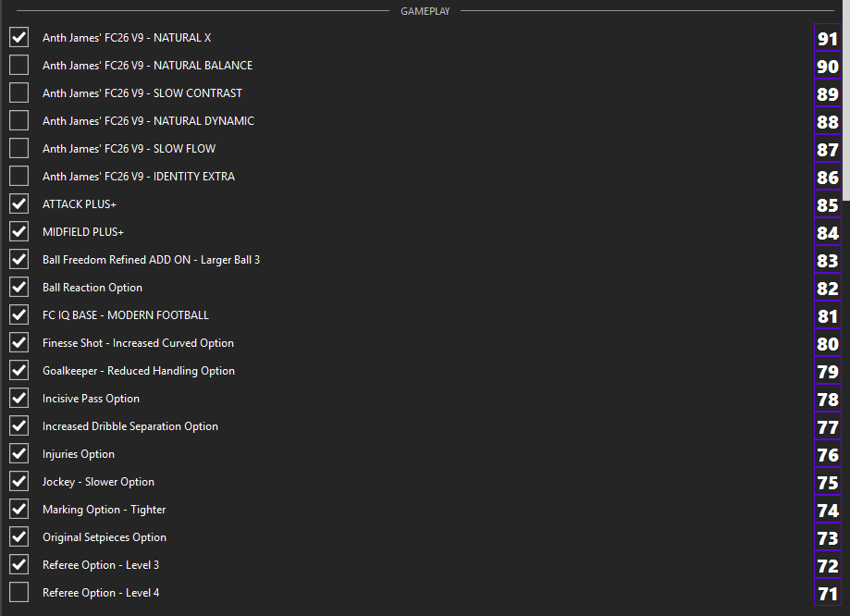Viewport: 850px width, 616px height.
Task: Select priority value 78 for Incisive Pass
Action: (x=828, y=399)
